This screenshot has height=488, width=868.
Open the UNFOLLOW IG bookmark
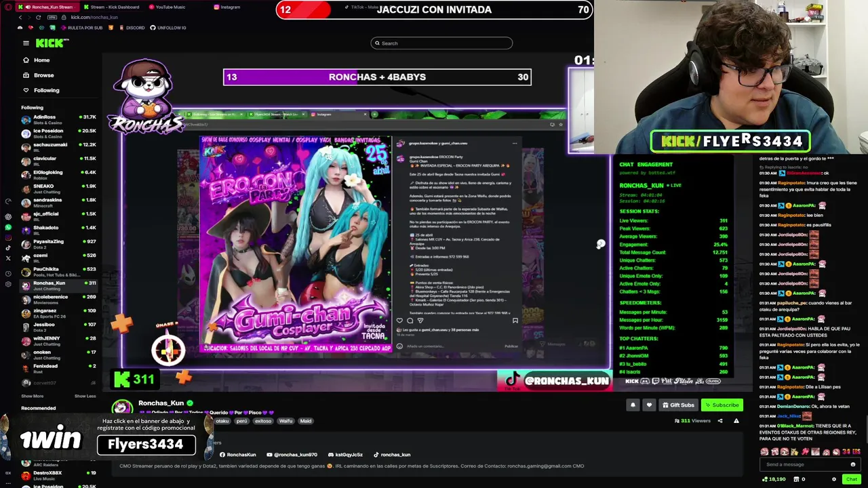pyautogui.click(x=168, y=28)
